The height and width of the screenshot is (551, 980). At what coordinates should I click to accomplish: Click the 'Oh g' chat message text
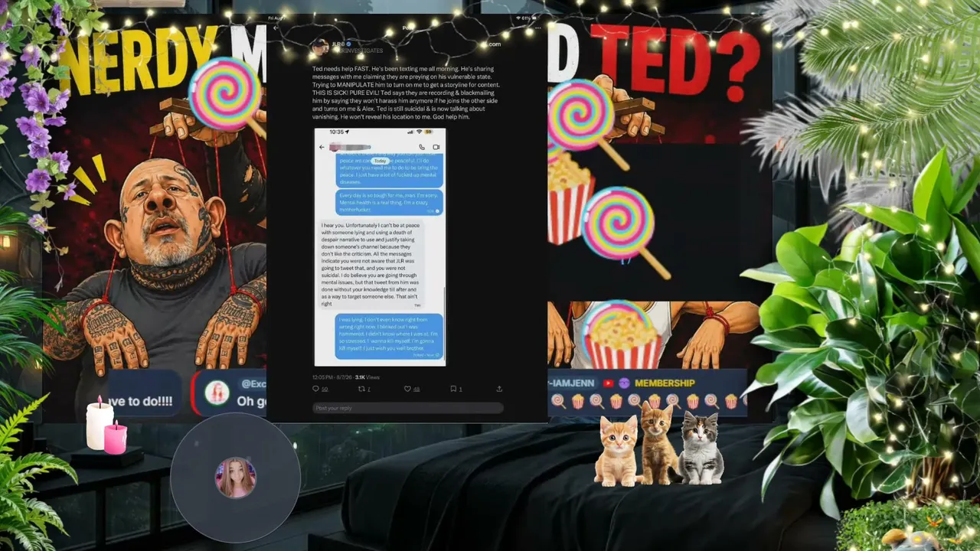click(251, 401)
